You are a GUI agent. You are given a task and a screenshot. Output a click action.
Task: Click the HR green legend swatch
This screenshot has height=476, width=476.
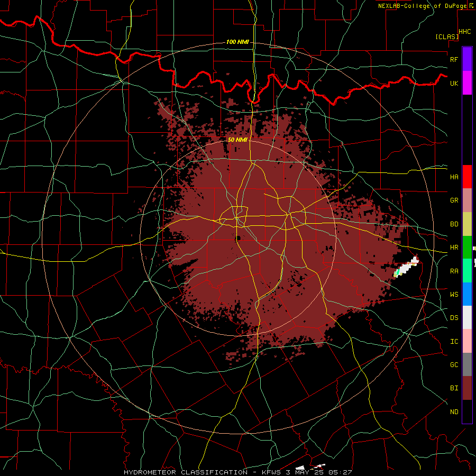tap(467, 248)
